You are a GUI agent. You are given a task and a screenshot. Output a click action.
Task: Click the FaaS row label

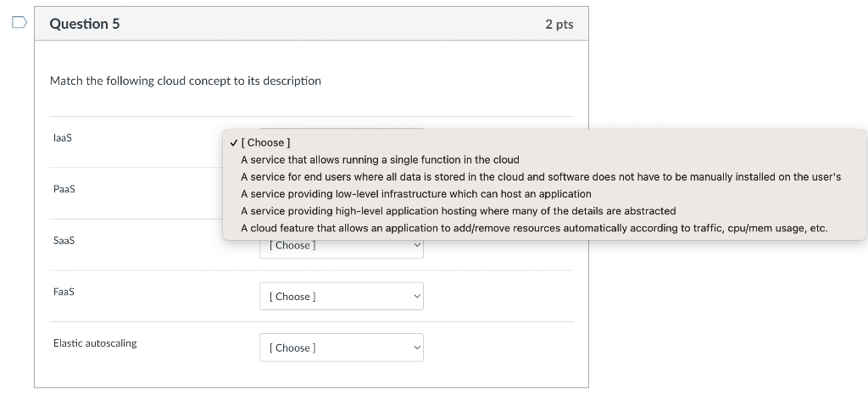64,292
